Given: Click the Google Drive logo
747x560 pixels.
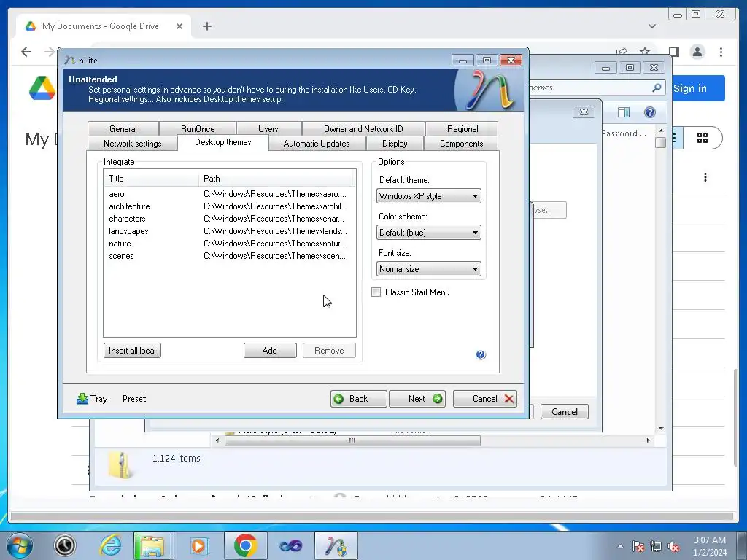Looking at the screenshot, I should [x=42, y=88].
